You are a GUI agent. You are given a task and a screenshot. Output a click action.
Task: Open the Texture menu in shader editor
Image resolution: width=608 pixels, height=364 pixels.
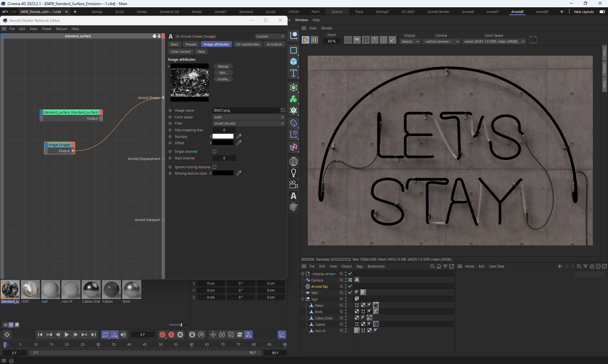click(x=61, y=29)
